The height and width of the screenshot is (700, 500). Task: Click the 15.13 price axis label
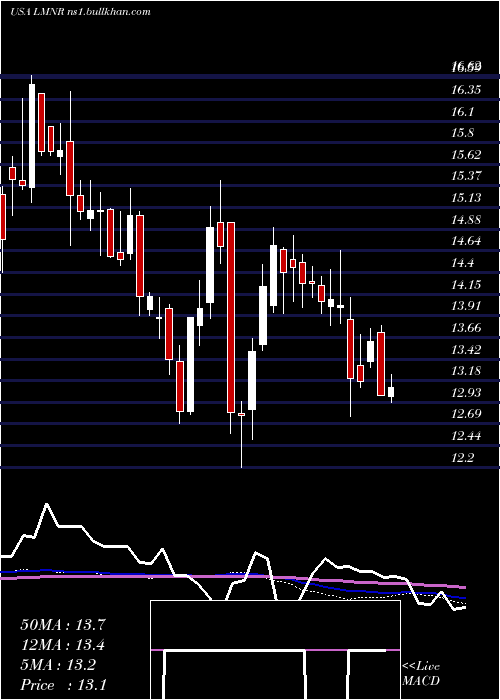coord(466,198)
